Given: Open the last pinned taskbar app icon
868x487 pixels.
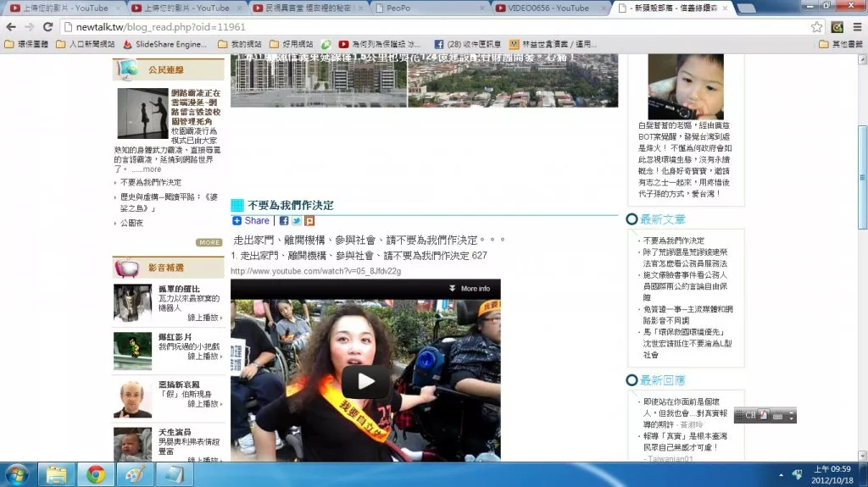Looking at the screenshot, I should (x=175, y=475).
